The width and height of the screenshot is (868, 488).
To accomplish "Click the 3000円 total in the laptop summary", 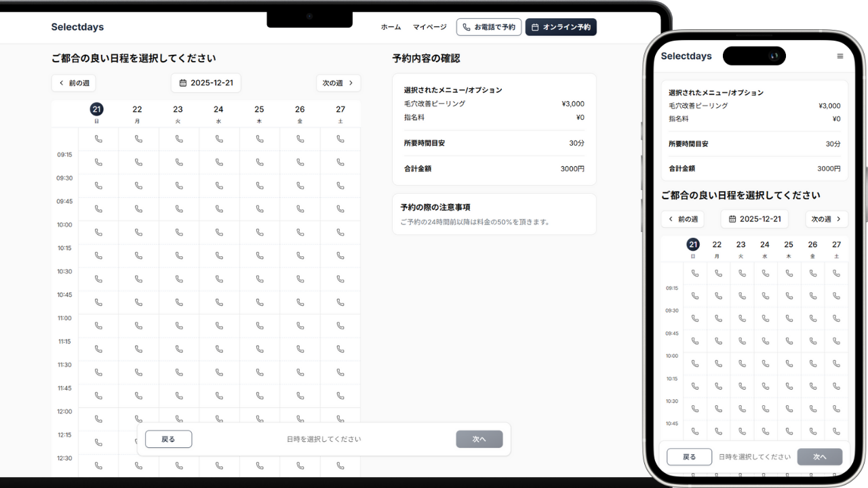I will click(x=572, y=169).
